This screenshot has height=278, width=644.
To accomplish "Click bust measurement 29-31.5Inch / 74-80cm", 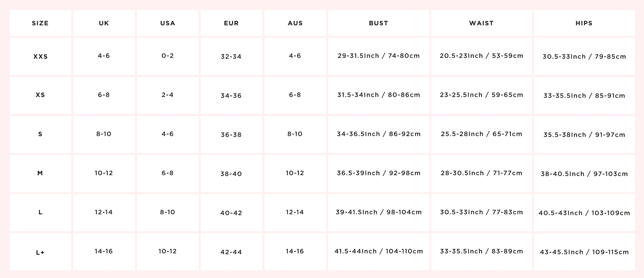I will click(379, 56).
